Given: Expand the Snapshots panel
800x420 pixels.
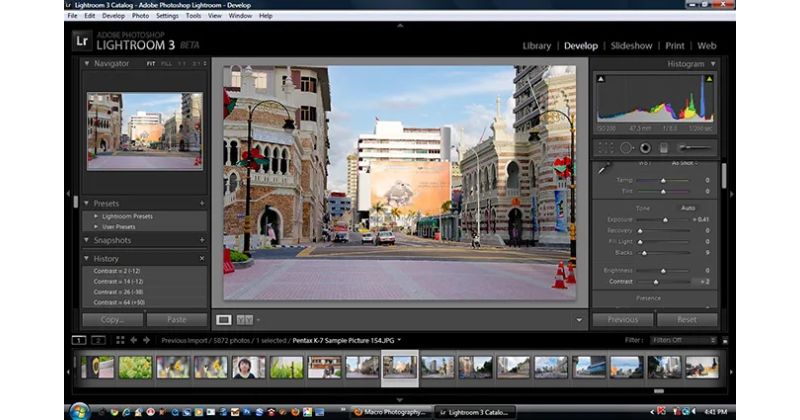Looking at the screenshot, I should [x=87, y=240].
